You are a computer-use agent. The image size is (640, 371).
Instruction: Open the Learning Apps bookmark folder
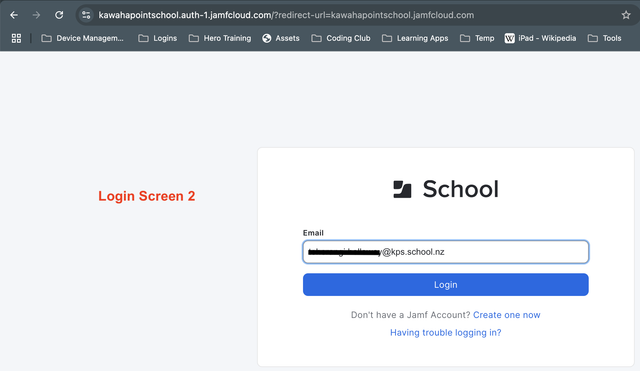tap(415, 38)
